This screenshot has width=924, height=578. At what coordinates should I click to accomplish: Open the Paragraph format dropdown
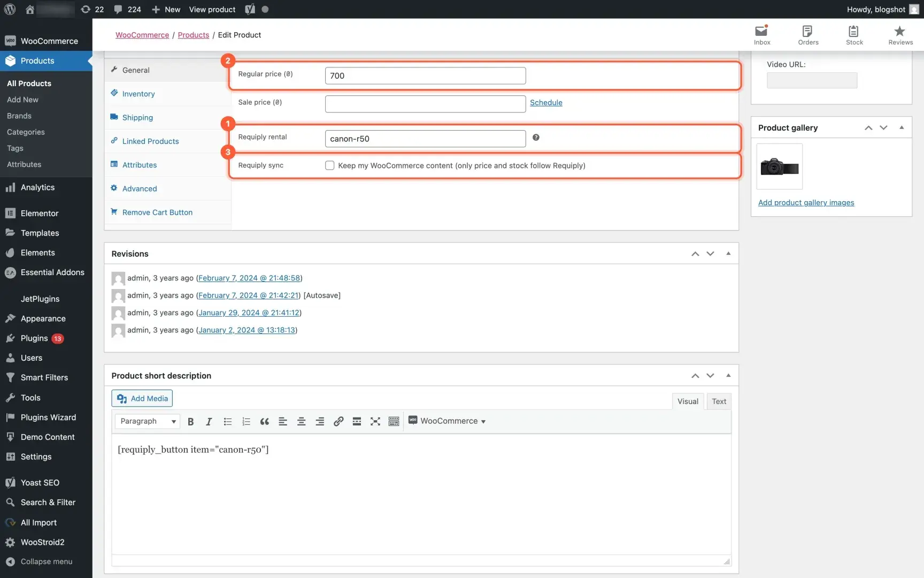(x=148, y=421)
